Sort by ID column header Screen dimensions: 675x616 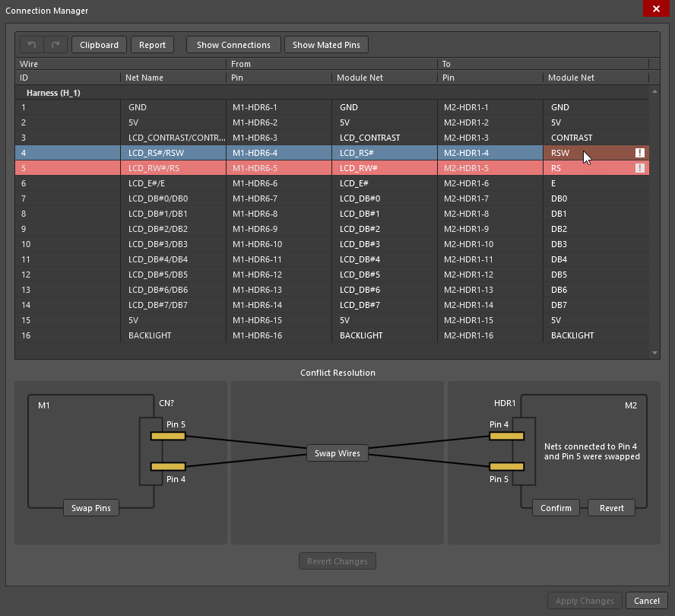pos(24,78)
